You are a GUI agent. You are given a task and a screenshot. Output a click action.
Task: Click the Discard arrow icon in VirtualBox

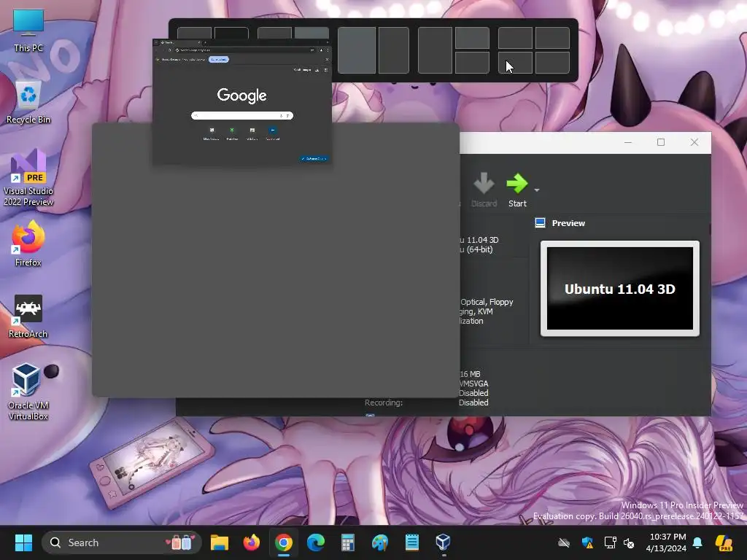484,184
